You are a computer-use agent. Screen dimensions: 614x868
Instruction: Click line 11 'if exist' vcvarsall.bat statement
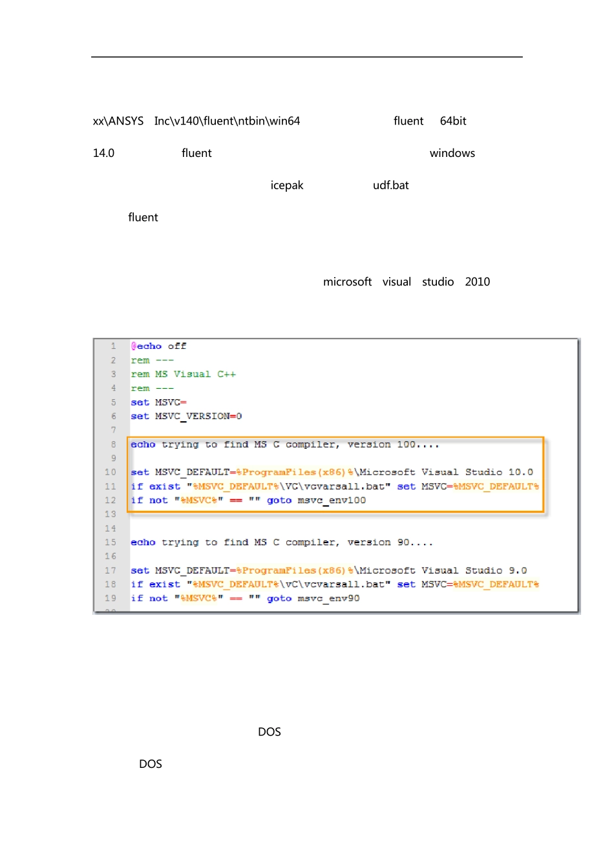coord(335,486)
